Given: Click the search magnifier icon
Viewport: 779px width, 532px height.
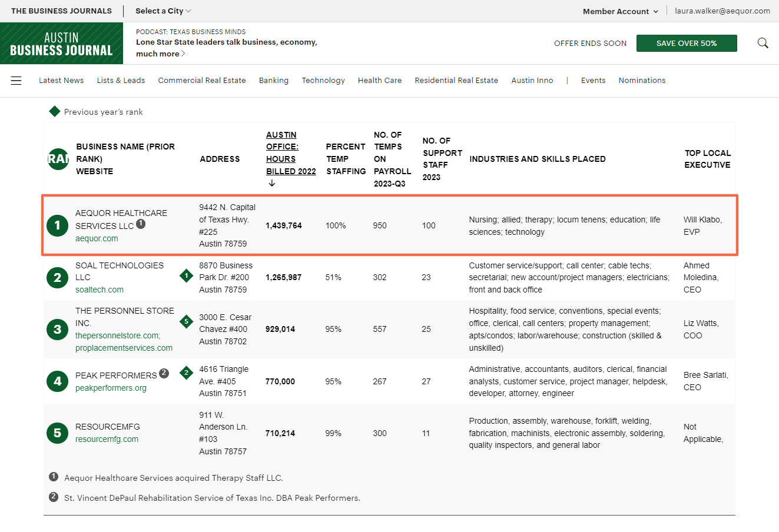Looking at the screenshot, I should pos(763,43).
